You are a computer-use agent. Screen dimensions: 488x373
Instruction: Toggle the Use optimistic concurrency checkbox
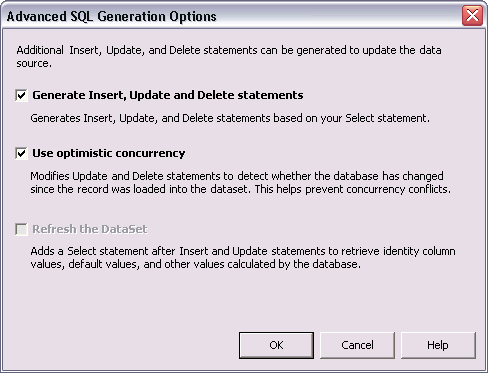(x=21, y=154)
